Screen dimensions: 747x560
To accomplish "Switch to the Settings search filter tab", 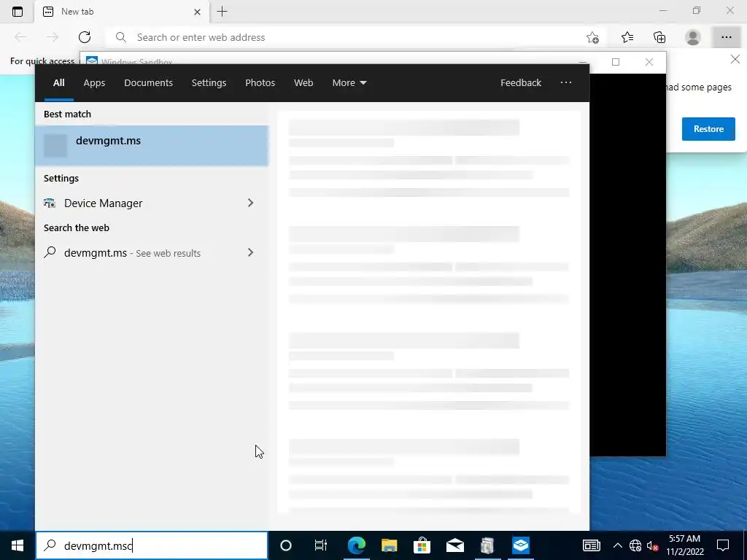I will [x=209, y=83].
